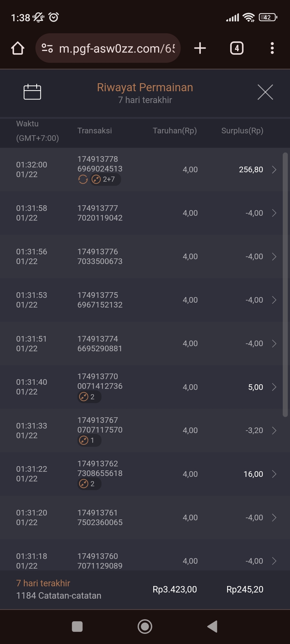Tap the Android back navigation button
Image resolution: width=290 pixels, height=644 pixels.
(x=212, y=627)
